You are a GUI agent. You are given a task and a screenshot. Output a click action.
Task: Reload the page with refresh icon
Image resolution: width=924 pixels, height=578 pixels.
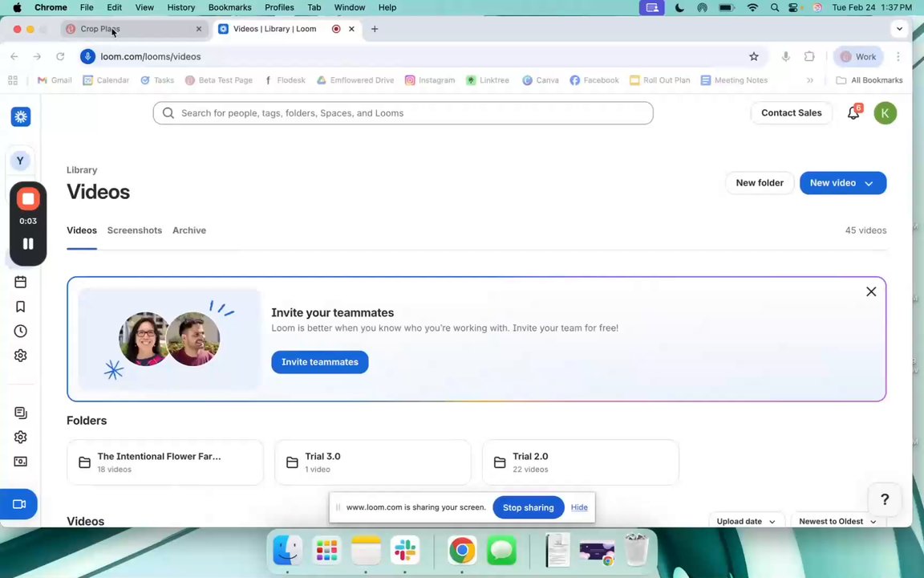click(x=60, y=57)
